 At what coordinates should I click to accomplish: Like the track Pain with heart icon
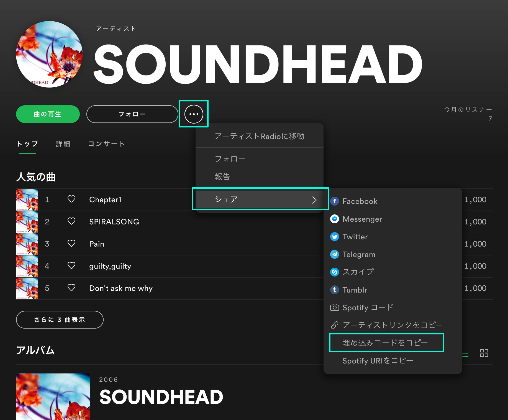[x=71, y=244]
